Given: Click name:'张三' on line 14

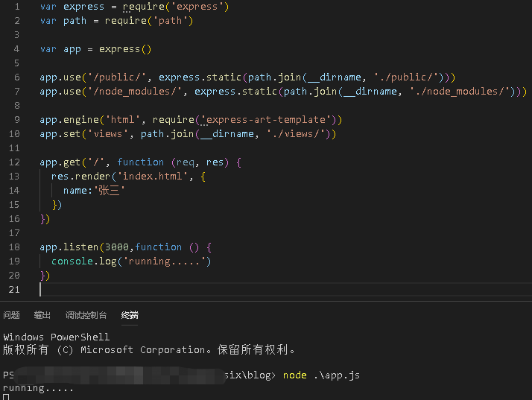Looking at the screenshot, I should [94, 191].
